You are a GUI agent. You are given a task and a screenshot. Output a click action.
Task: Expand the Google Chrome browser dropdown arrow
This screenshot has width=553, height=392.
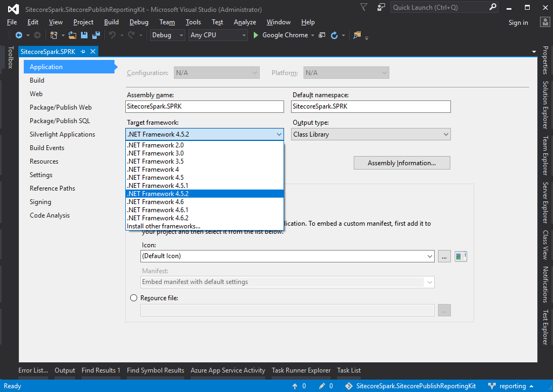pyautogui.click(x=313, y=35)
